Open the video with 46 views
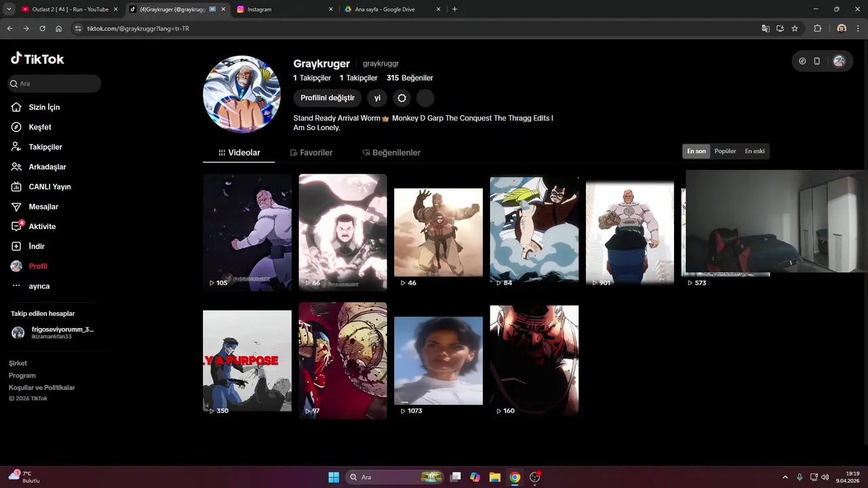 click(x=439, y=232)
